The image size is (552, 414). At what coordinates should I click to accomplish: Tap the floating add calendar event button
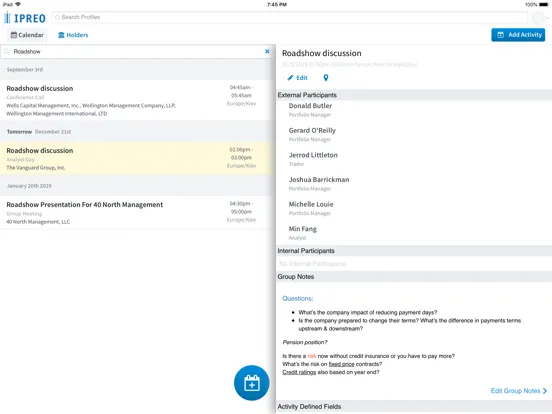coord(251,383)
